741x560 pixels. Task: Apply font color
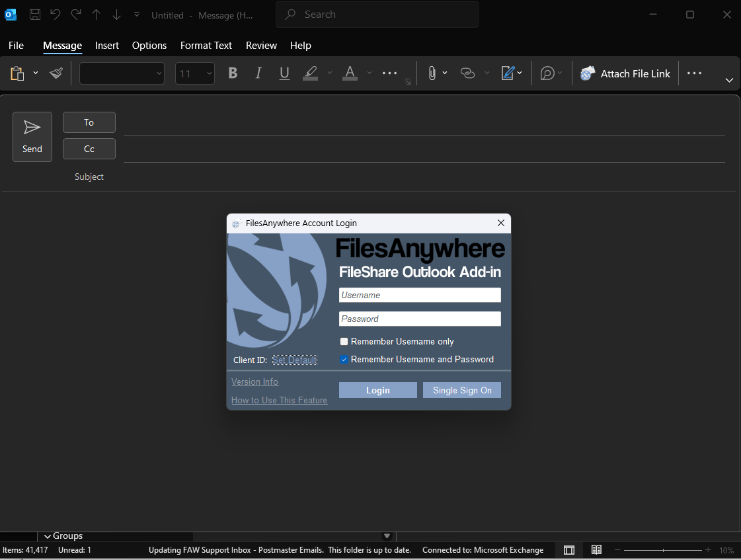point(350,73)
